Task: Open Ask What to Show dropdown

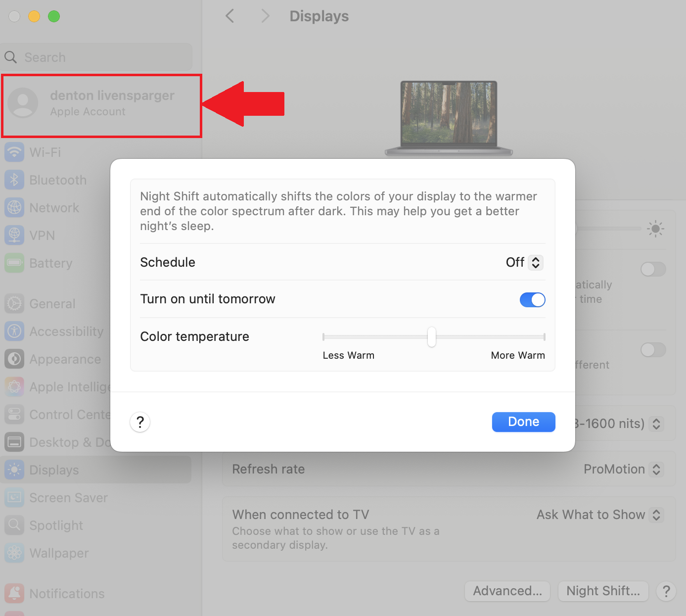Action: click(599, 515)
